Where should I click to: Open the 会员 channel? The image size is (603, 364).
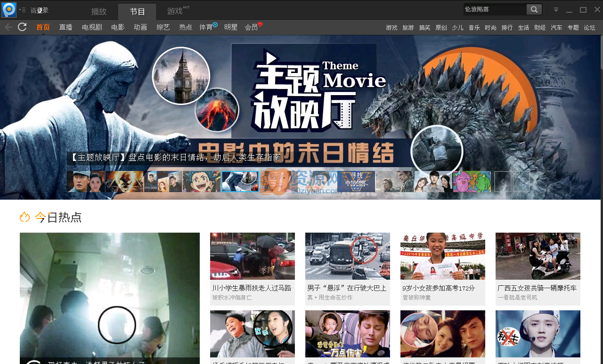point(251,27)
